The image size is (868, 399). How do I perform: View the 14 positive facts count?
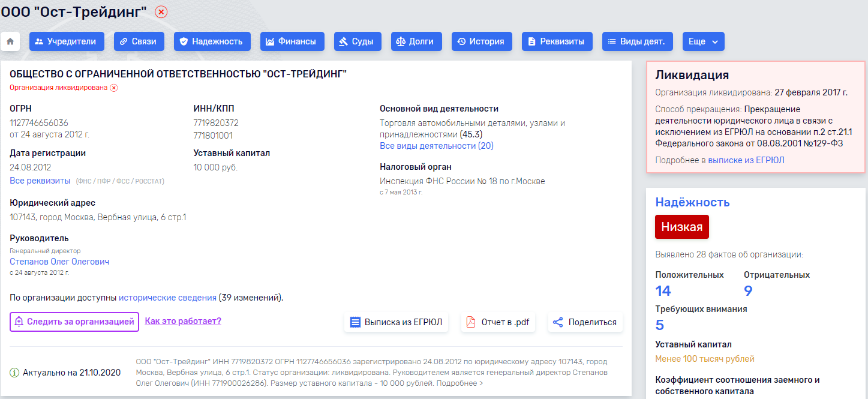pos(663,291)
